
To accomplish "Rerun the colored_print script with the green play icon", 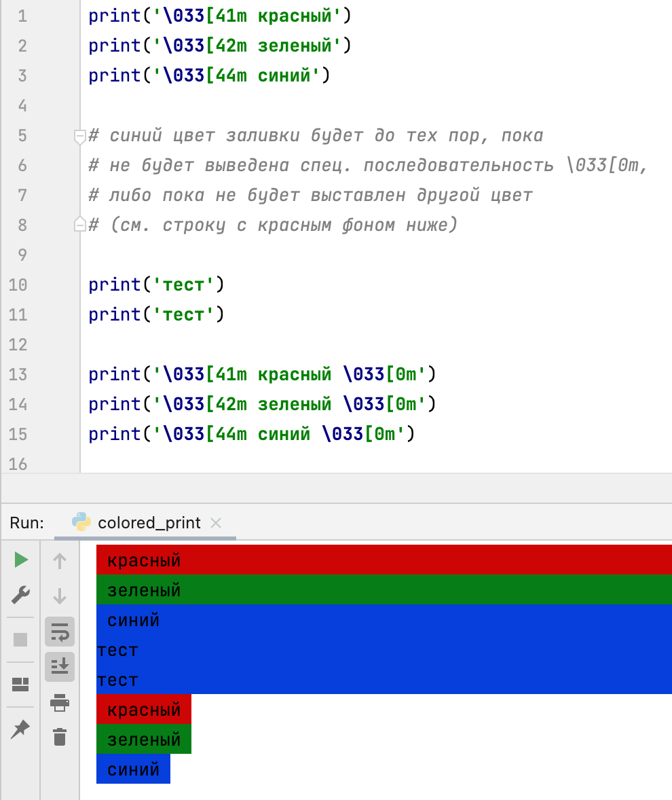I will 21,560.
